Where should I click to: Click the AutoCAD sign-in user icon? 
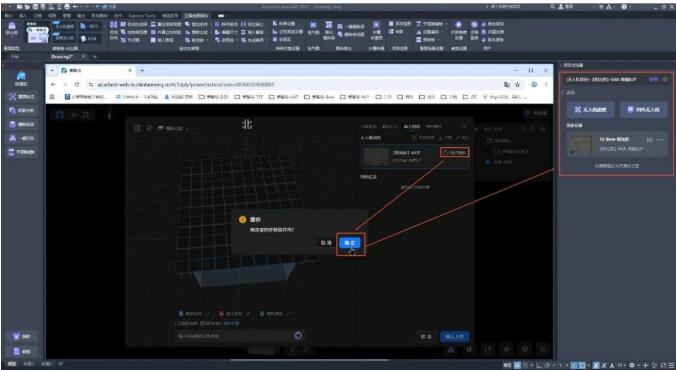(561, 7)
